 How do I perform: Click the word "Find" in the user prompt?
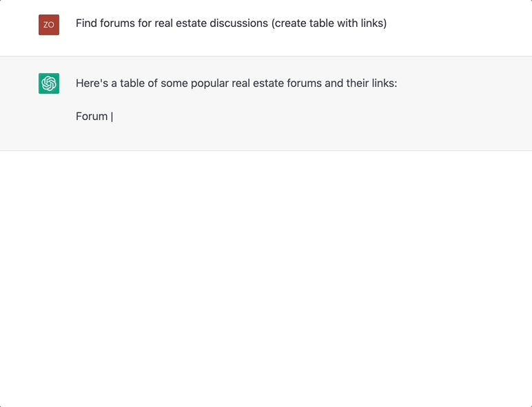pyautogui.click(x=87, y=23)
